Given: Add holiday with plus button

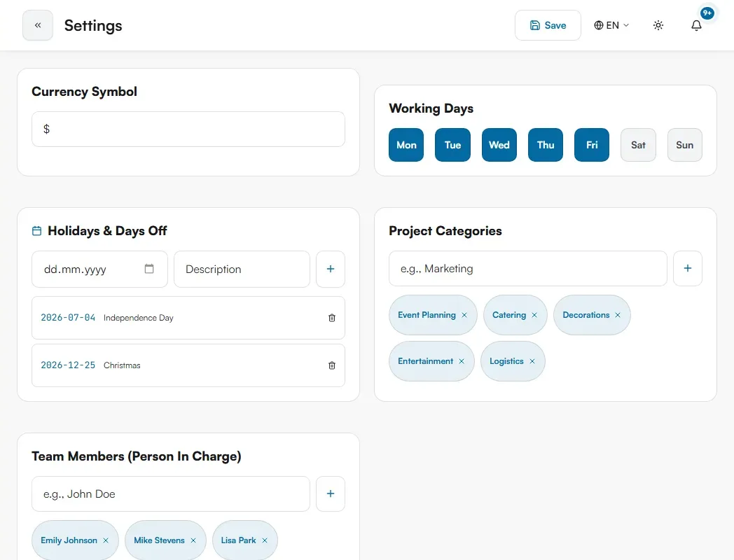Looking at the screenshot, I should click(x=331, y=269).
